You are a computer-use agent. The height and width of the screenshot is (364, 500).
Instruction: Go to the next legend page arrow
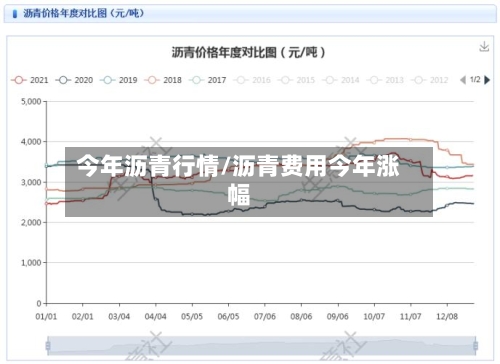(487, 80)
